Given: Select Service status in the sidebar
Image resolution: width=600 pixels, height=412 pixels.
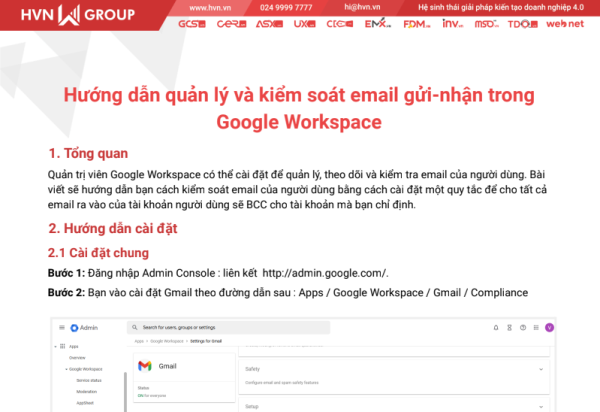Looking at the screenshot, I should tap(89, 380).
